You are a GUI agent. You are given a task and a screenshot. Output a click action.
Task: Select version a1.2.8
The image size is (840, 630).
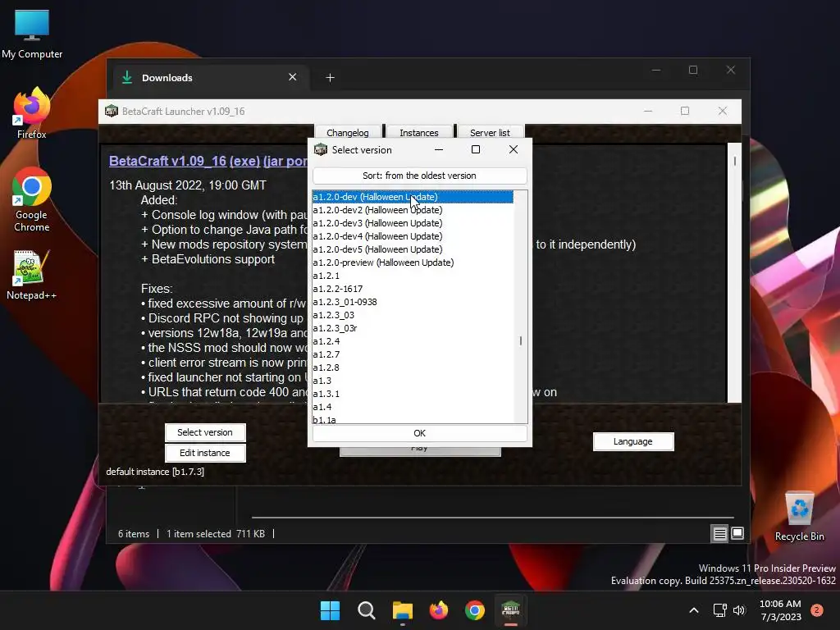(413, 367)
